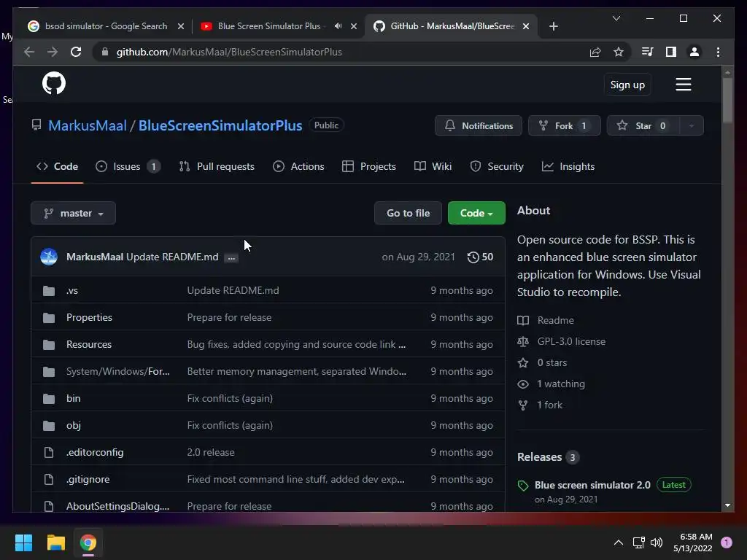
Task: Open Readme link in About
Action: (555, 321)
